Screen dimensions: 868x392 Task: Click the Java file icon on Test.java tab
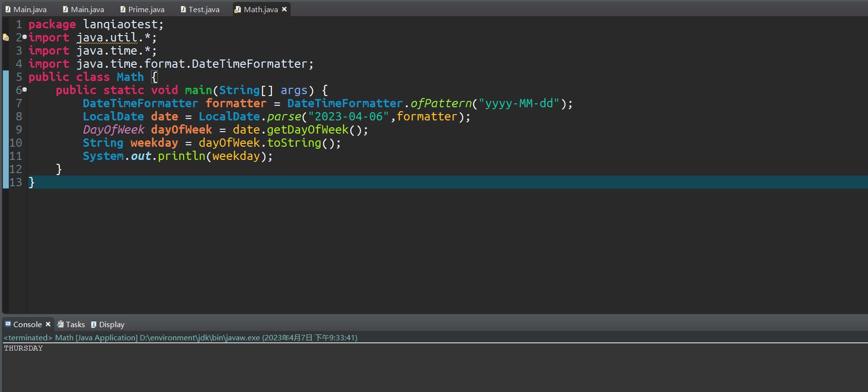click(183, 9)
